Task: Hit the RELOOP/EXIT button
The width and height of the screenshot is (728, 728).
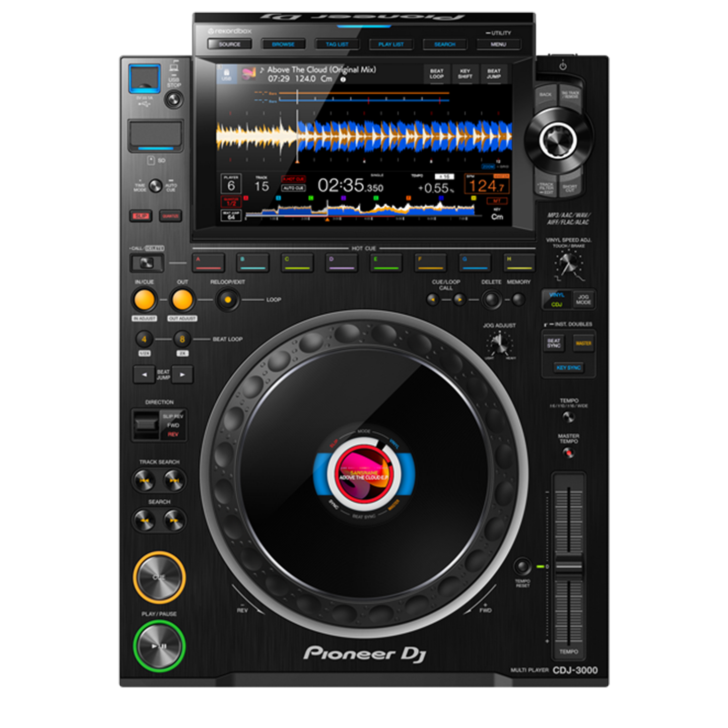Action: [228, 300]
